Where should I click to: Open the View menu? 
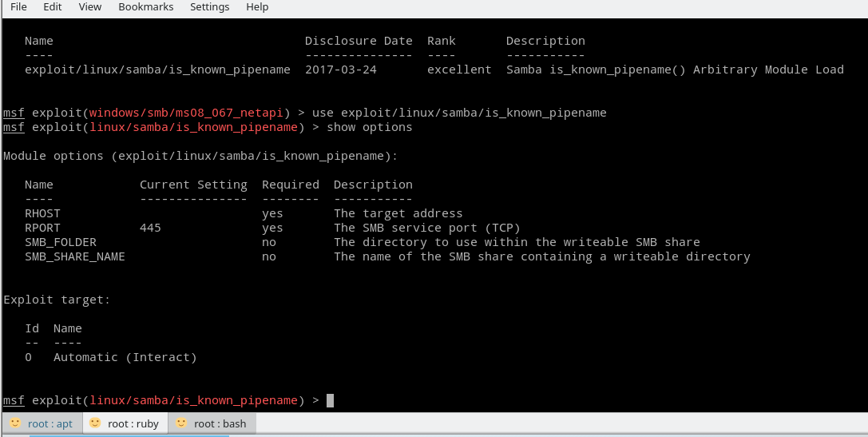pos(89,7)
